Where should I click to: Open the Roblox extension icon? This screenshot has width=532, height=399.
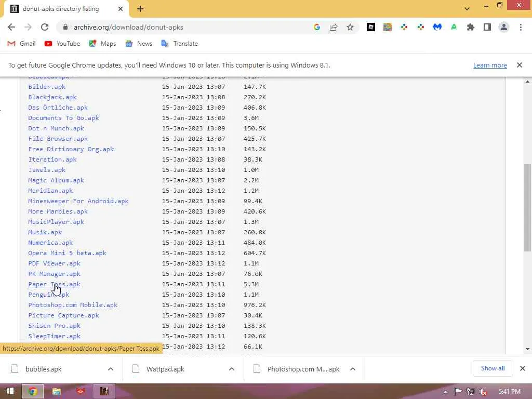click(371, 27)
